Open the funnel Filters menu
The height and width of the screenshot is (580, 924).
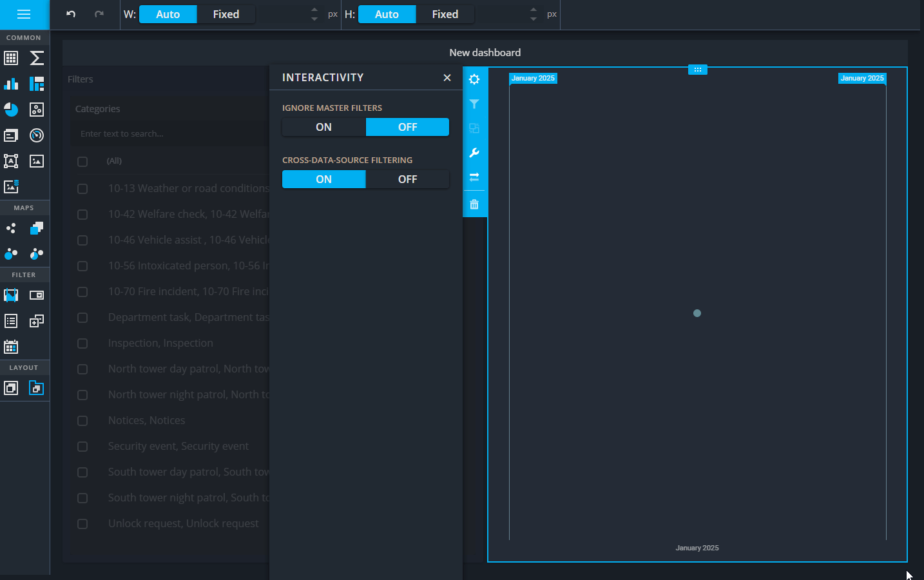point(474,104)
